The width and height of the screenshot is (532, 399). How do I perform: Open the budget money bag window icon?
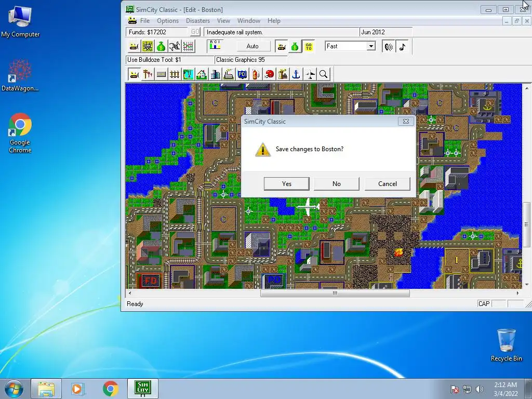tap(161, 46)
